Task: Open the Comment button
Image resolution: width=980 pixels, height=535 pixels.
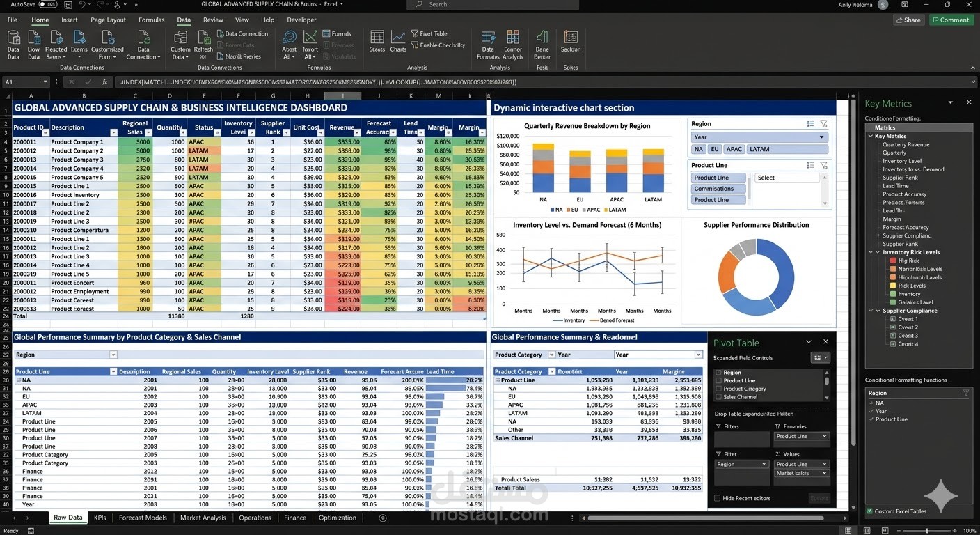Action: [951, 20]
